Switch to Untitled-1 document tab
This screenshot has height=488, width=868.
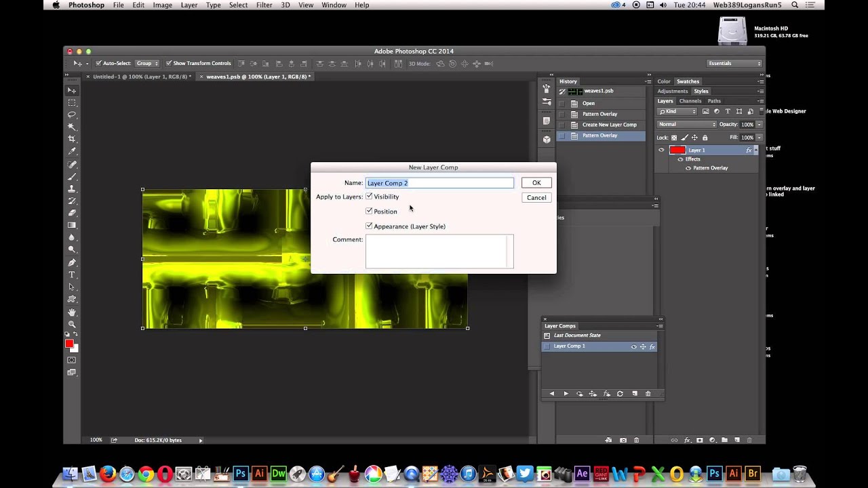[x=141, y=77]
